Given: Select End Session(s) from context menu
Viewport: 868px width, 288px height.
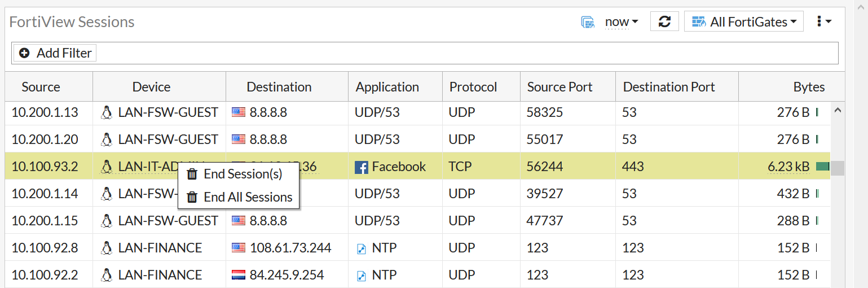Looking at the screenshot, I should [x=243, y=174].
